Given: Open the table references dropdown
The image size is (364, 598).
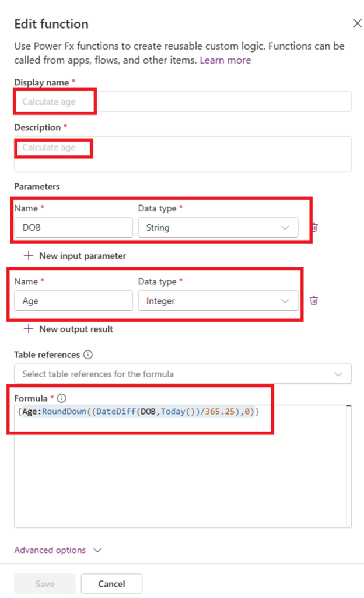Looking at the screenshot, I should coord(183,374).
